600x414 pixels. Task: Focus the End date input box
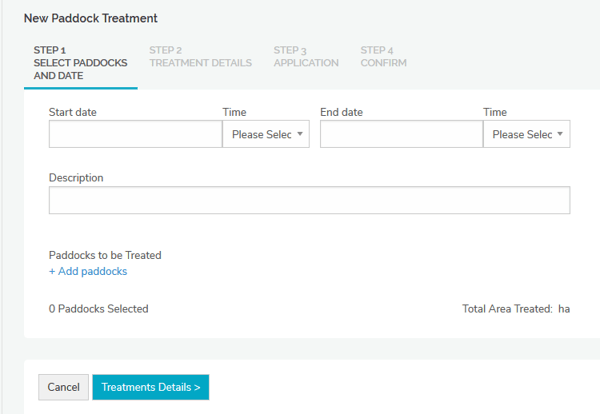coord(401,134)
